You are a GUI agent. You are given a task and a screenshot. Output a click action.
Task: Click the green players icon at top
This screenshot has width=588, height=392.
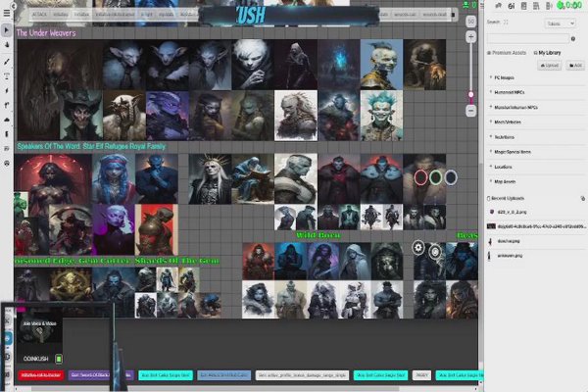click(x=466, y=5)
